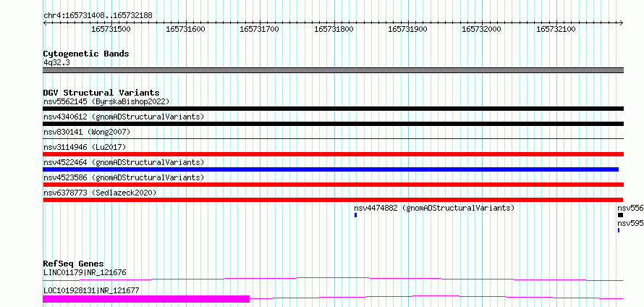Click ruler coordinate 165731500
The height and width of the screenshot is (307, 644).
(111, 29)
